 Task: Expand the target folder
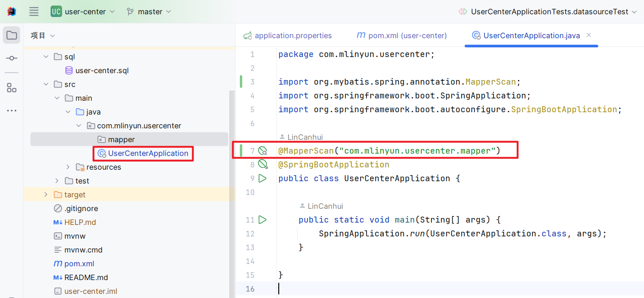(46, 195)
